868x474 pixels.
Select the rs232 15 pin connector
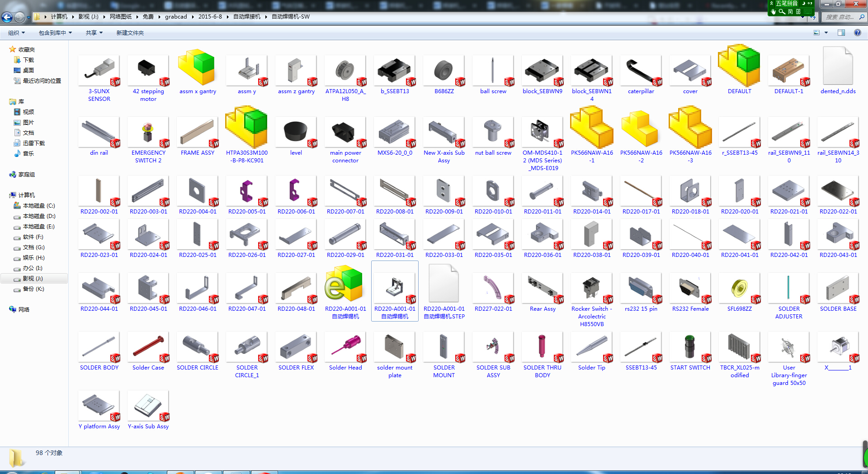[641, 292]
